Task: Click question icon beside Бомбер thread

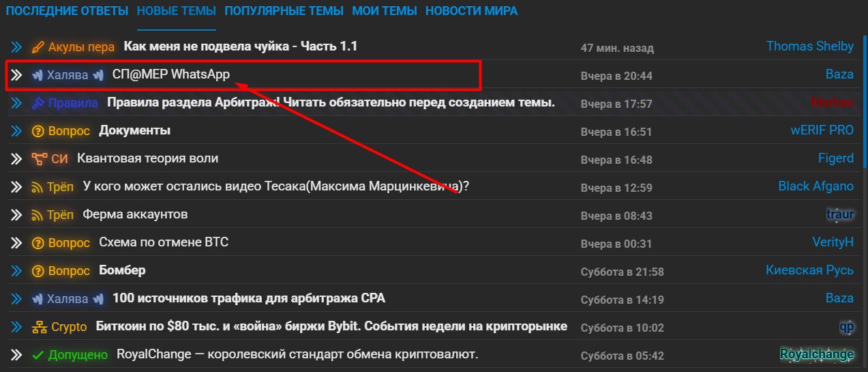Action: (x=38, y=272)
